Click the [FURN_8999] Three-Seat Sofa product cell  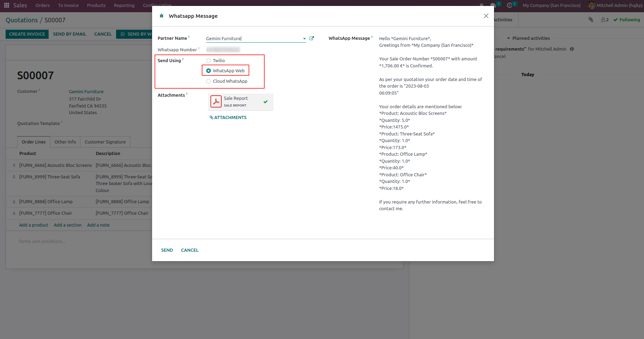pyautogui.click(x=50, y=177)
